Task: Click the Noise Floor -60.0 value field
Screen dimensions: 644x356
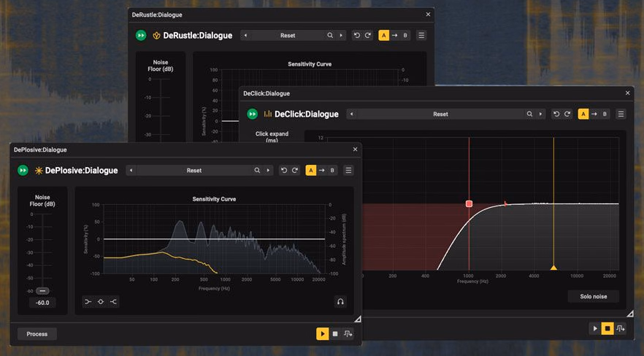Action: [42, 303]
